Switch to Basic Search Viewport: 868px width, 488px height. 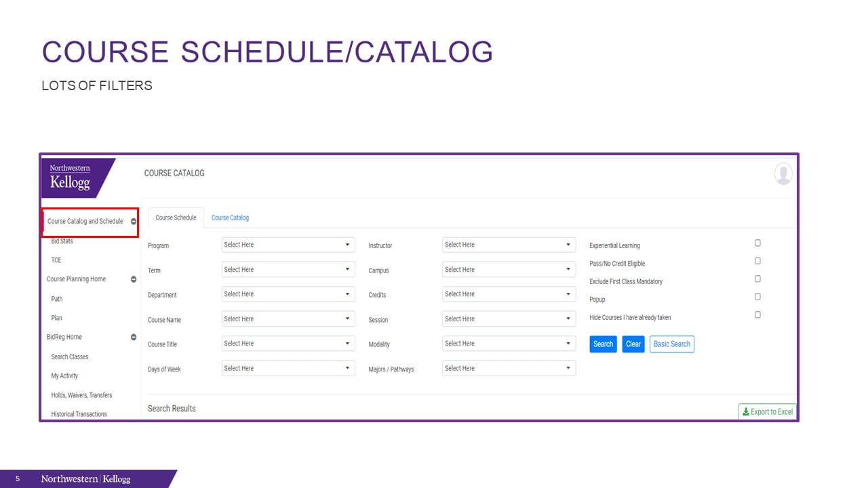click(x=671, y=344)
